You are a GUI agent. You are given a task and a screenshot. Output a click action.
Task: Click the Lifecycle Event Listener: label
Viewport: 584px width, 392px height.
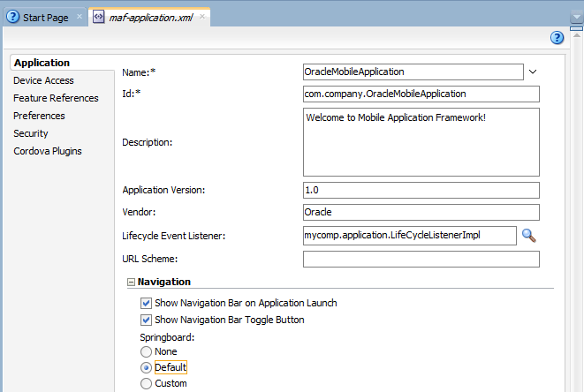coord(173,236)
